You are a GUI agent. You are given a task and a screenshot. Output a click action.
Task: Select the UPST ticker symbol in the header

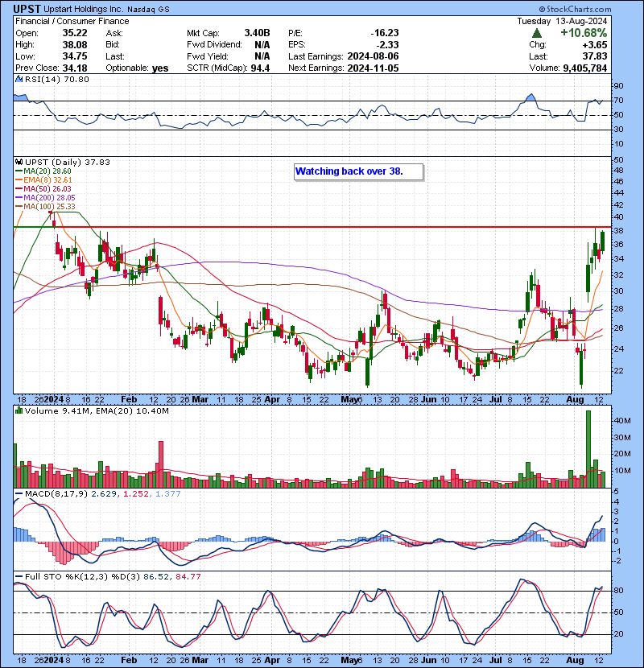(27, 9)
